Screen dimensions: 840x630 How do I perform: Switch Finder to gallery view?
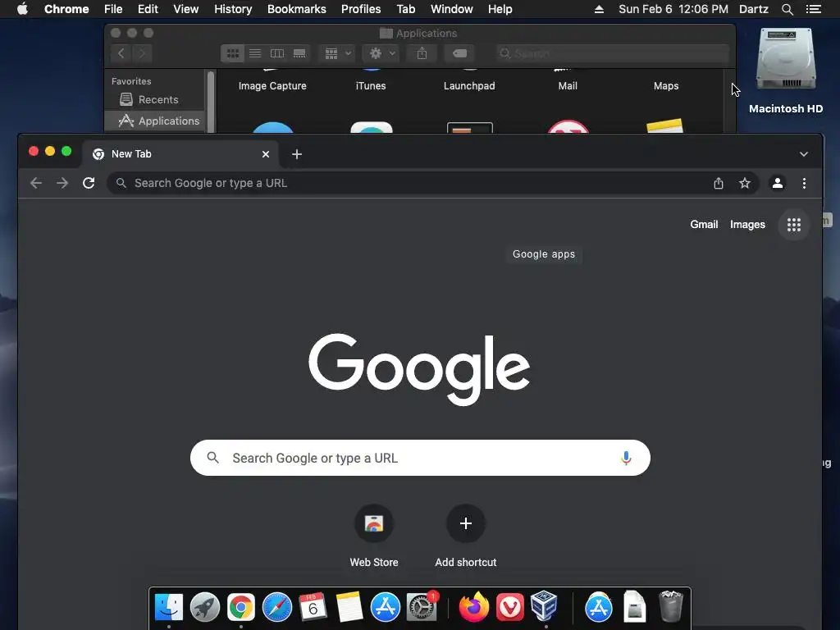[299, 53]
